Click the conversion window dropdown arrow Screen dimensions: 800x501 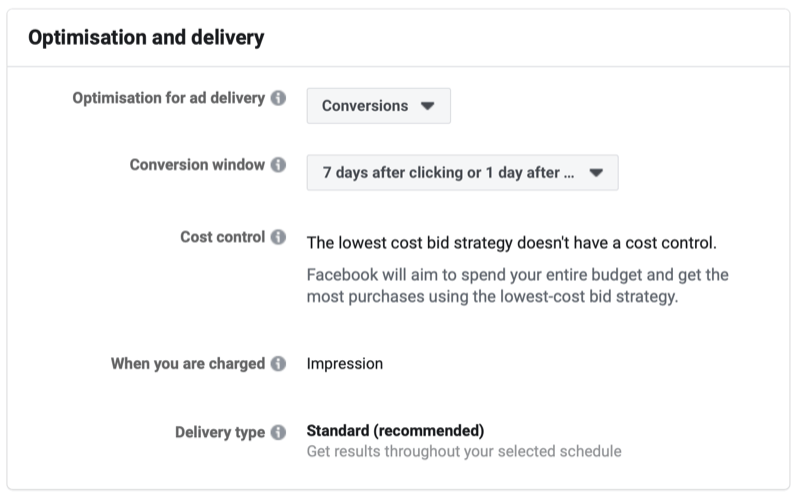596,172
